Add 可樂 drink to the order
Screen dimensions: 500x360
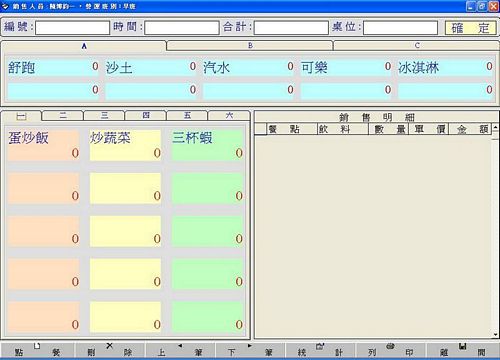346,68
